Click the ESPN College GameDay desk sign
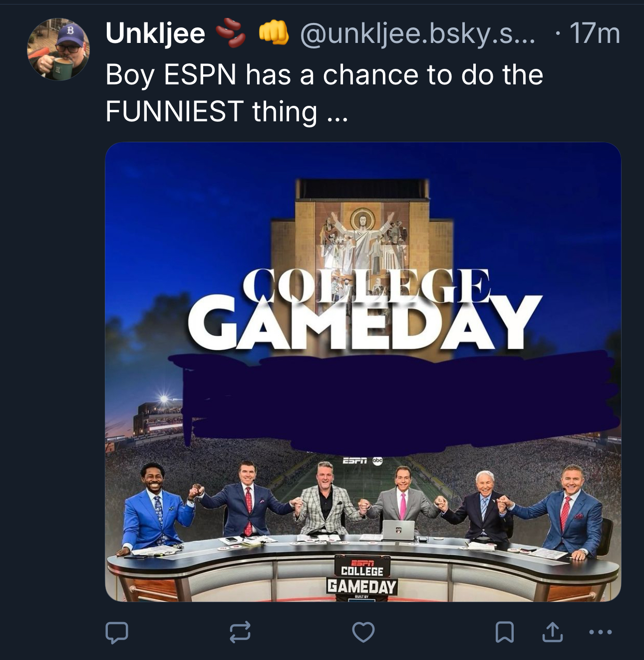Image resolution: width=644 pixels, height=660 pixels. click(x=362, y=577)
